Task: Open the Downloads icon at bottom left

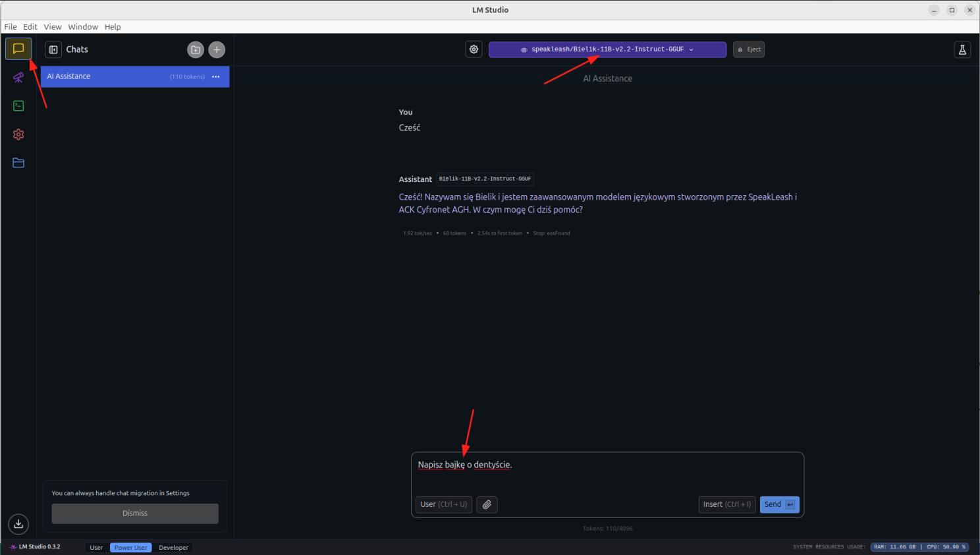Action: point(18,524)
